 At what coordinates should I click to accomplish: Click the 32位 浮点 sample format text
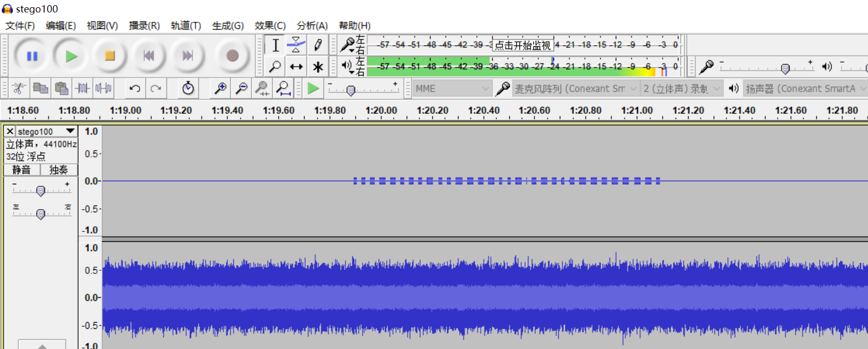click(26, 156)
